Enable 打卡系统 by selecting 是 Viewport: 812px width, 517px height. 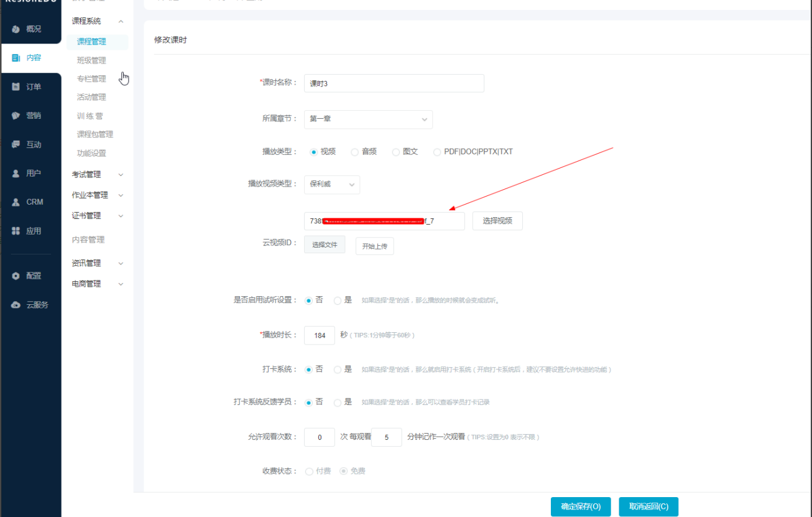tap(338, 370)
